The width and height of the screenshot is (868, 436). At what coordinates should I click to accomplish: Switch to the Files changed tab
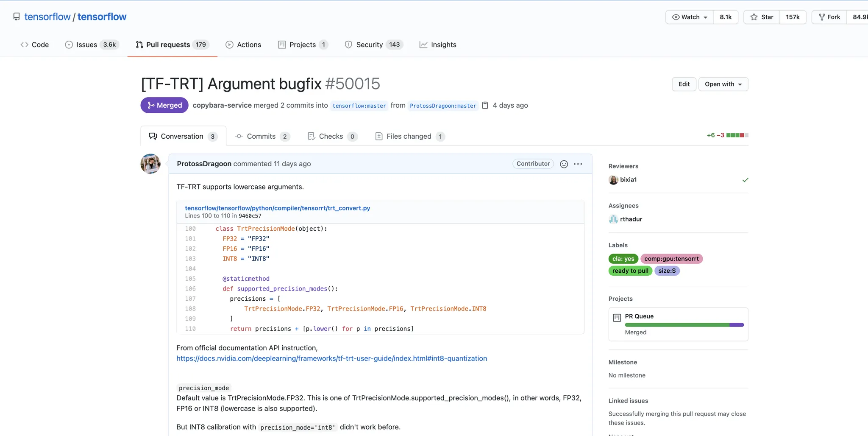coord(409,136)
